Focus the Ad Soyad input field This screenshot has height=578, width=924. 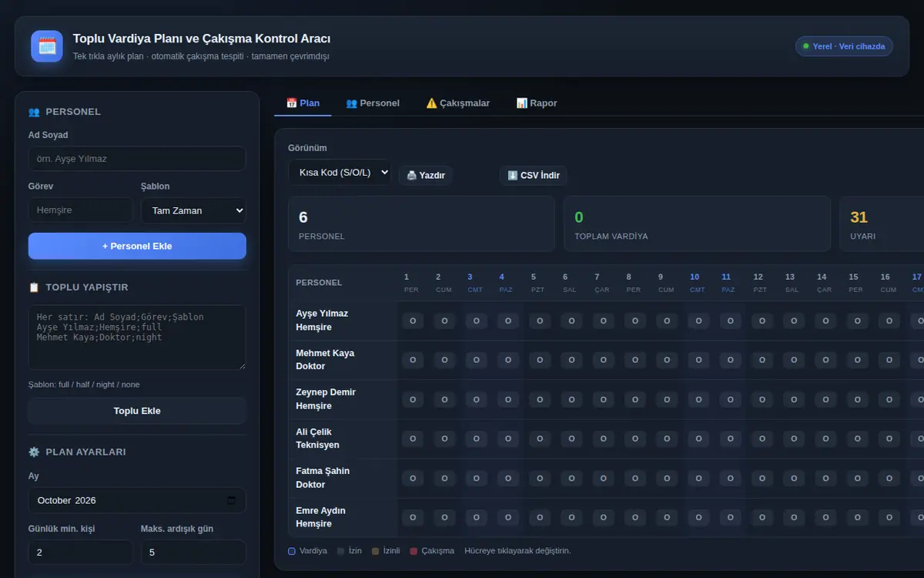(x=137, y=159)
